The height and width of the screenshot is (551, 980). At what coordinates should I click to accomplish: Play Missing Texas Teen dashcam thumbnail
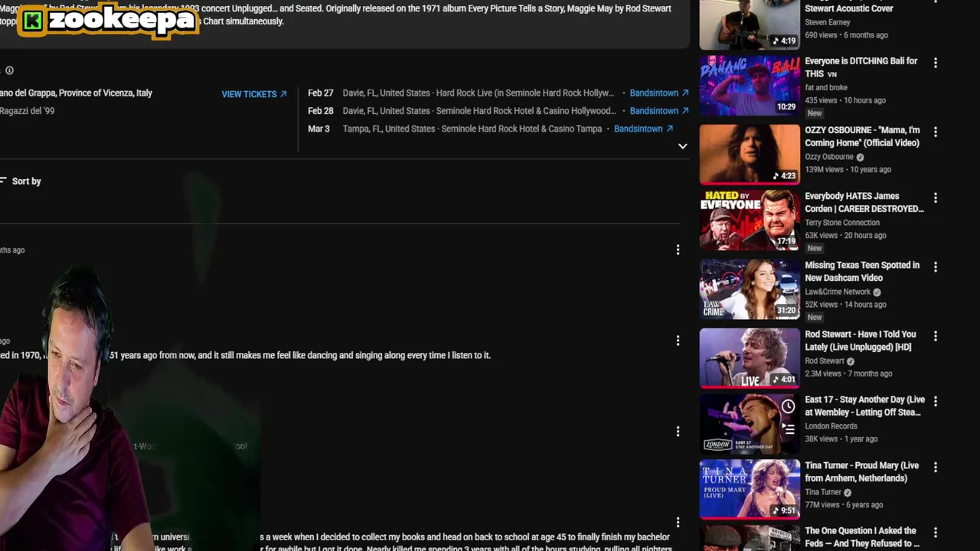pos(750,289)
